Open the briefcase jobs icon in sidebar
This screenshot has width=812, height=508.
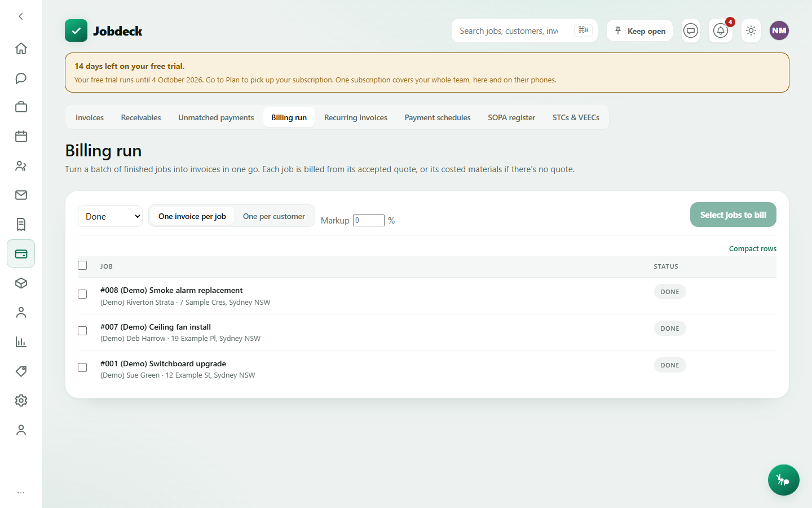tap(21, 107)
